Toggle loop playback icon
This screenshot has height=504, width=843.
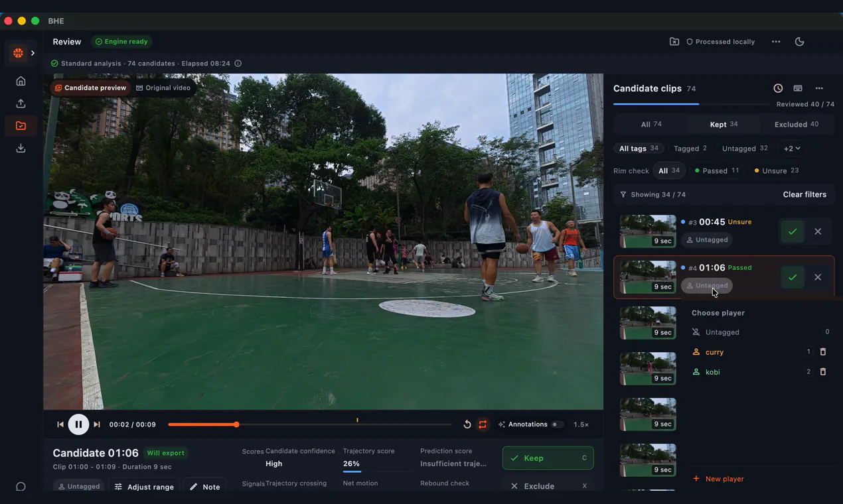(x=483, y=424)
